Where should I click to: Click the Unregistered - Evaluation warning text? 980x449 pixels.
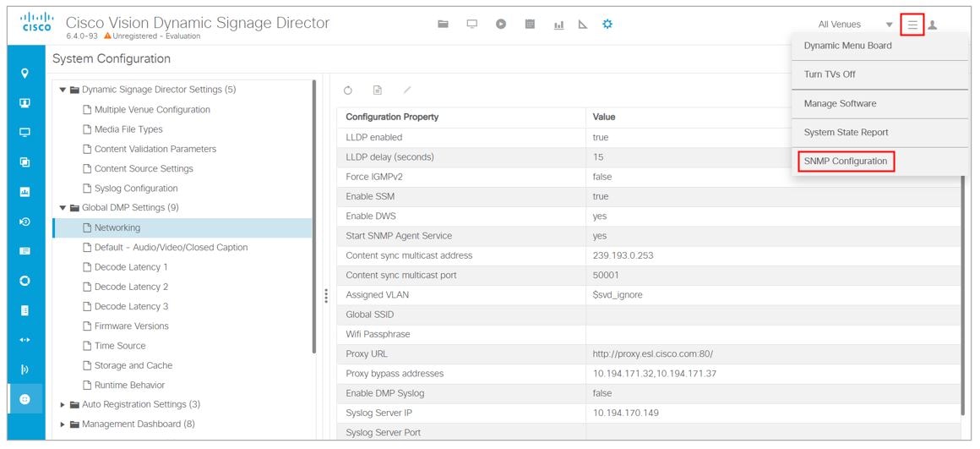[156, 36]
